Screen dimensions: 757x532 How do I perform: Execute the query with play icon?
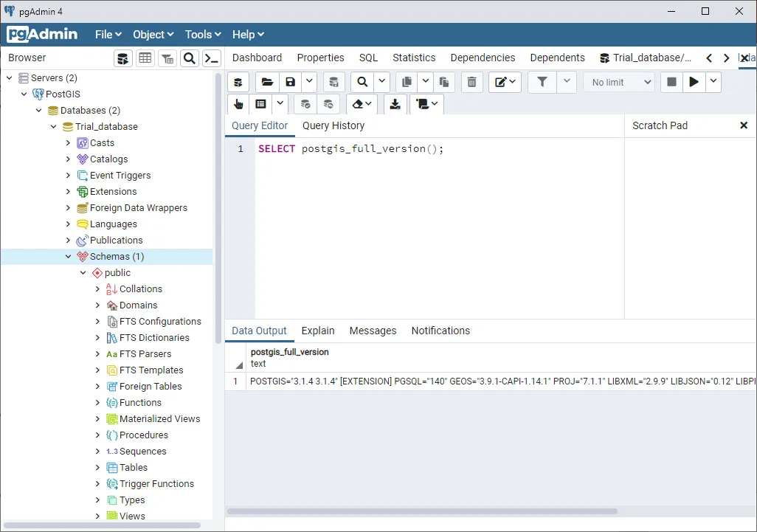coord(694,82)
